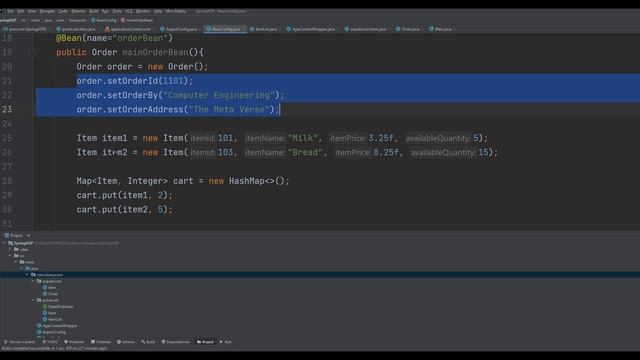Open the Version Control tool window

click(x=20, y=342)
